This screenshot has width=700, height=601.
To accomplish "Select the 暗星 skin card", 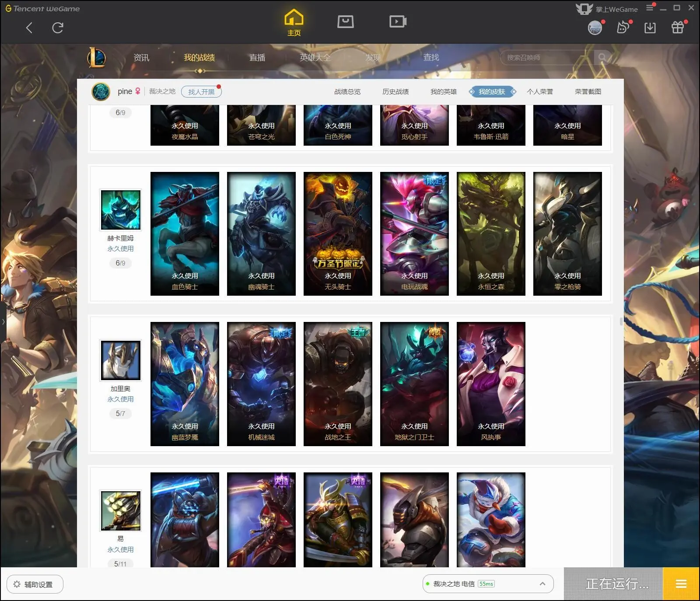I will 567,126.
